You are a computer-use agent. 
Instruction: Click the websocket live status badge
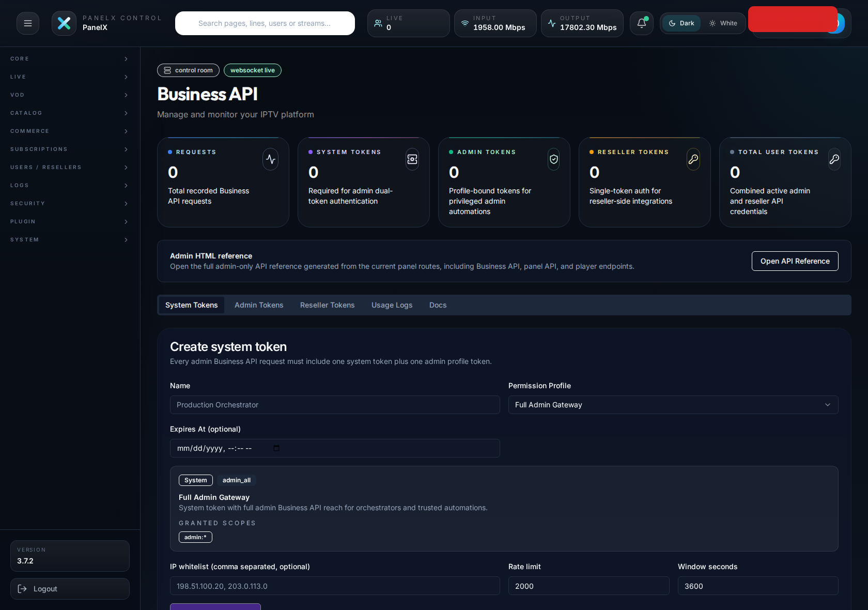252,70
